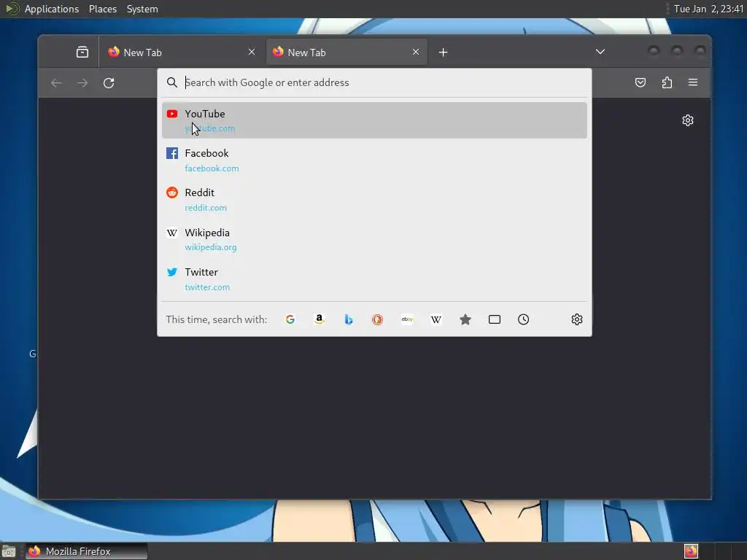Choose DuckDuckGo search engine icon
747x560 pixels.
[x=377, y=319]
